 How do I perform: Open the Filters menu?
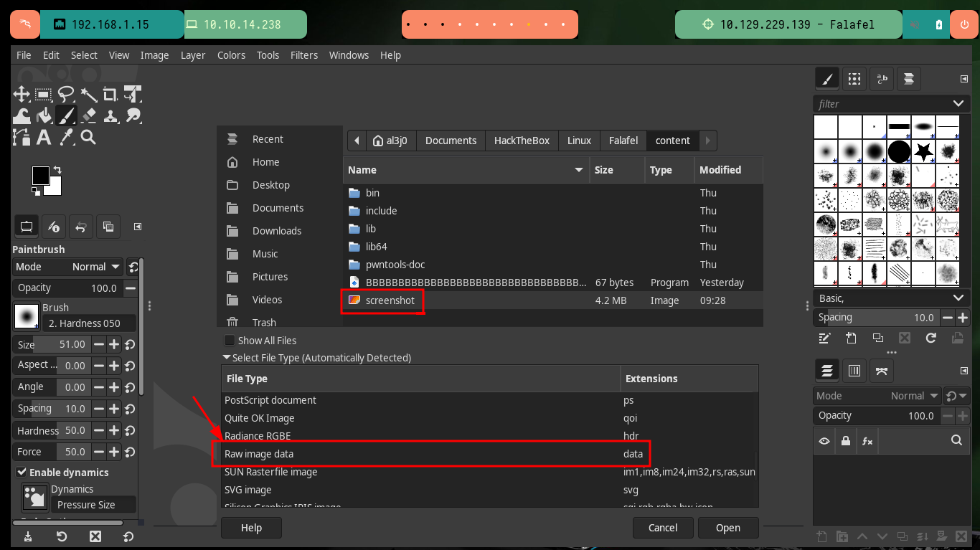click(304, 55)
